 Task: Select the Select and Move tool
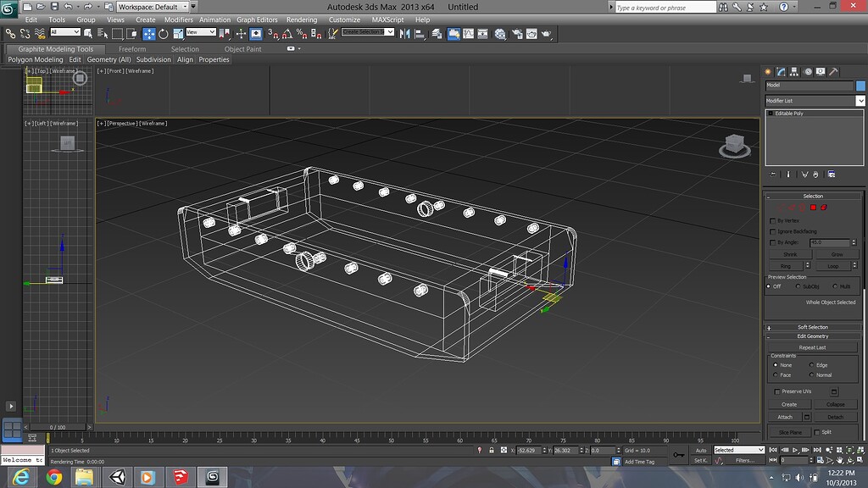coord(149,33)
